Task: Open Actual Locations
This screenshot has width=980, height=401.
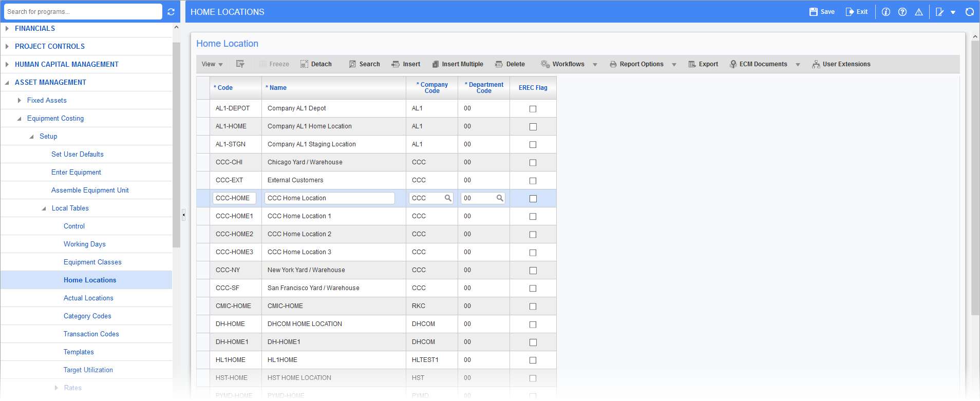Action: (88, 298)
